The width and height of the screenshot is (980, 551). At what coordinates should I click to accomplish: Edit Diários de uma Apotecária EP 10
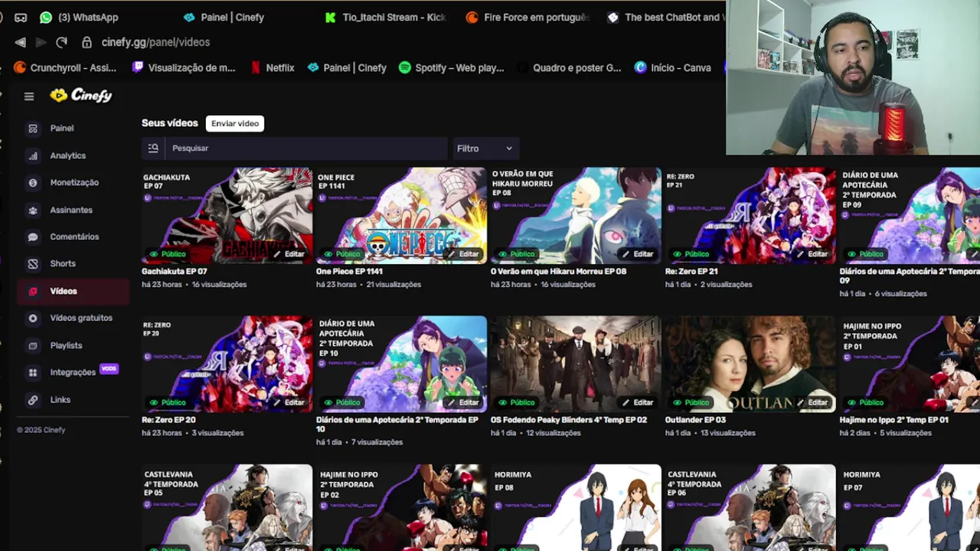464,403
